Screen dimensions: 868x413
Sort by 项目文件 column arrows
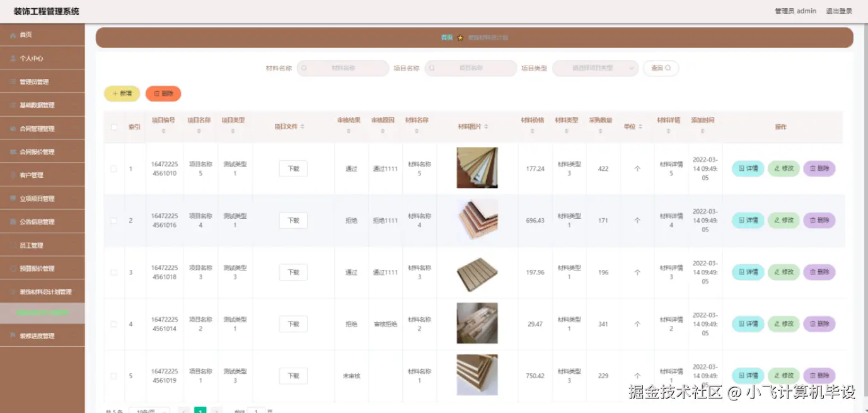303,127
